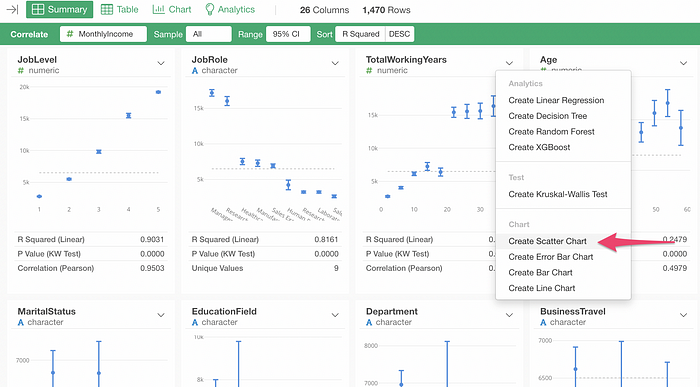This screenshot has height=387, width=700.
Task: Click the JobLevel Correlation (Pearson) value 0.9503
Action: click(x=152, y=268)
